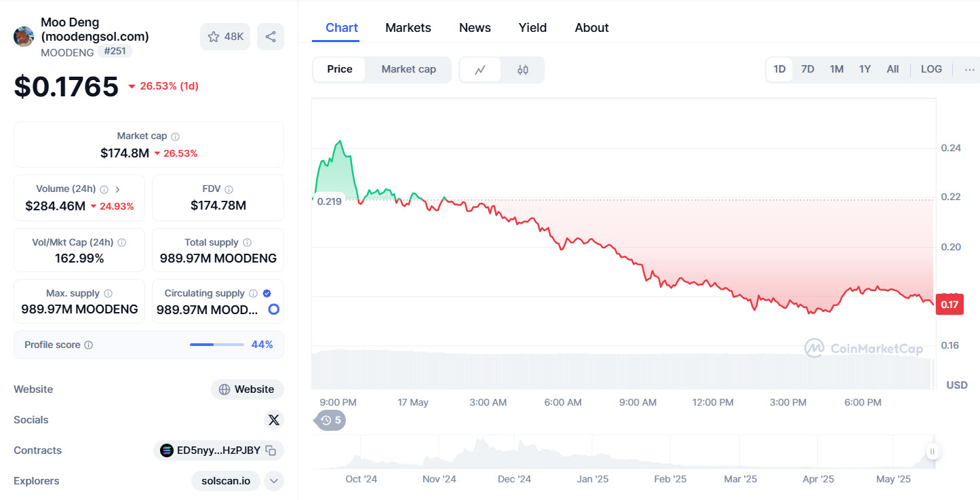
Task: Click the range selector handle on mini chart
Action: [x=933, y=451]
